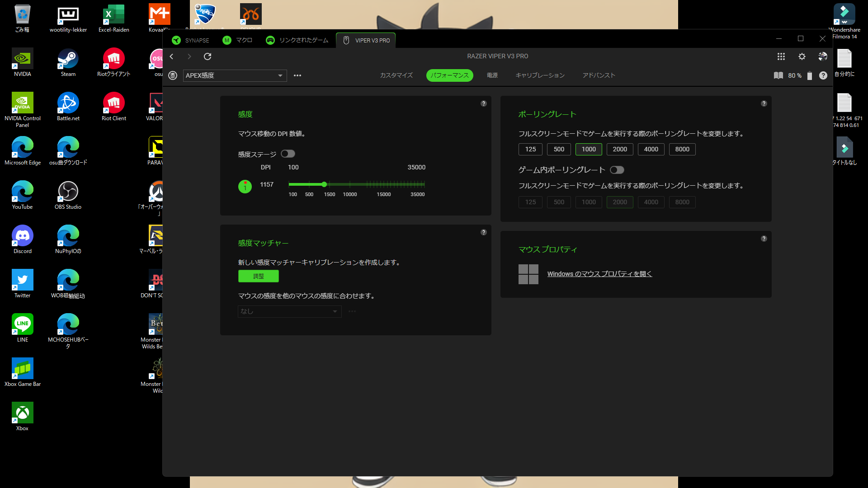Open the user guide book icon
Image resolution: width=868 pixels, height=488 pixels.
coord(778,75)
